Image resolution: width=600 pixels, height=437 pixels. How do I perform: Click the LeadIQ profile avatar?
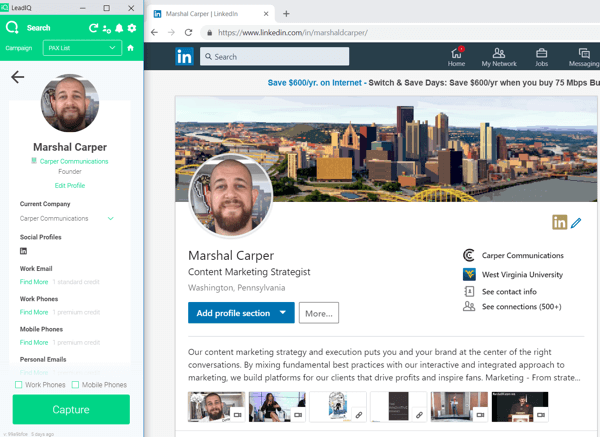[x=70, y=103]
